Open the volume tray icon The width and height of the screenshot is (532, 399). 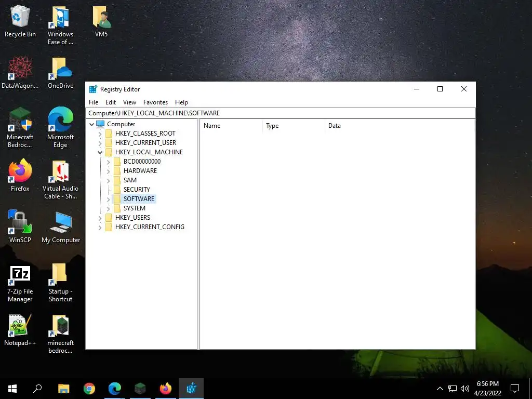click(x=464, y=389)
